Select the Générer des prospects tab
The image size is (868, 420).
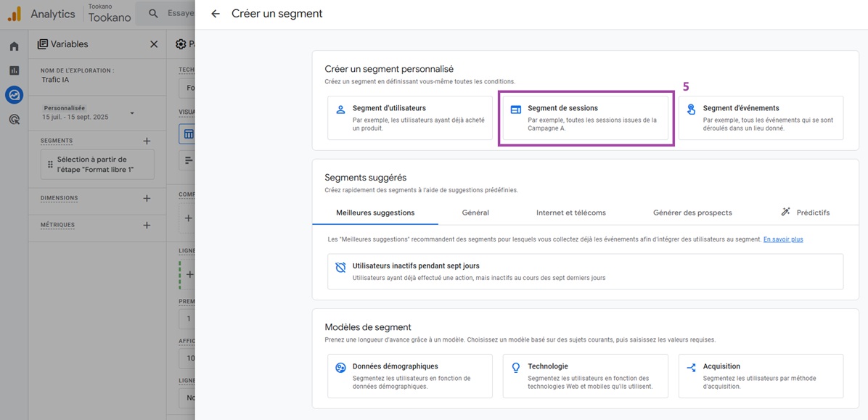[692, 213]
